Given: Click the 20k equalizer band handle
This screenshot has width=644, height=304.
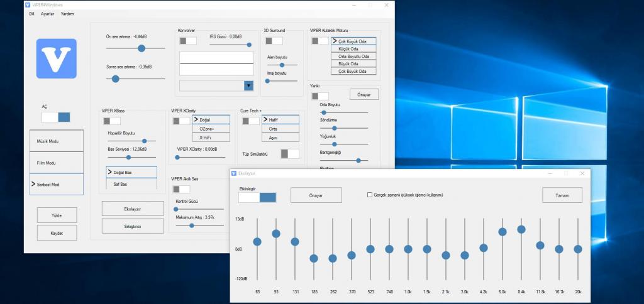Looking at the screenshot, I should tap(578, 249).
